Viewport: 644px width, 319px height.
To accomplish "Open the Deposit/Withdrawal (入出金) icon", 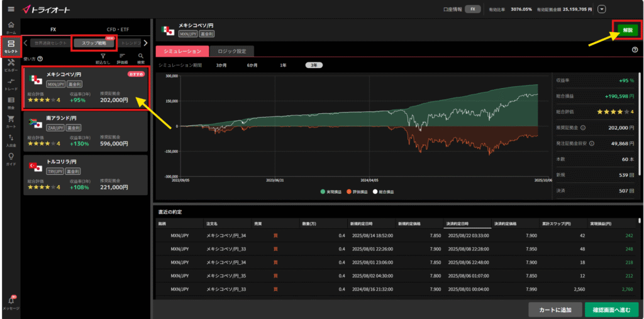I will pos(11,140).
